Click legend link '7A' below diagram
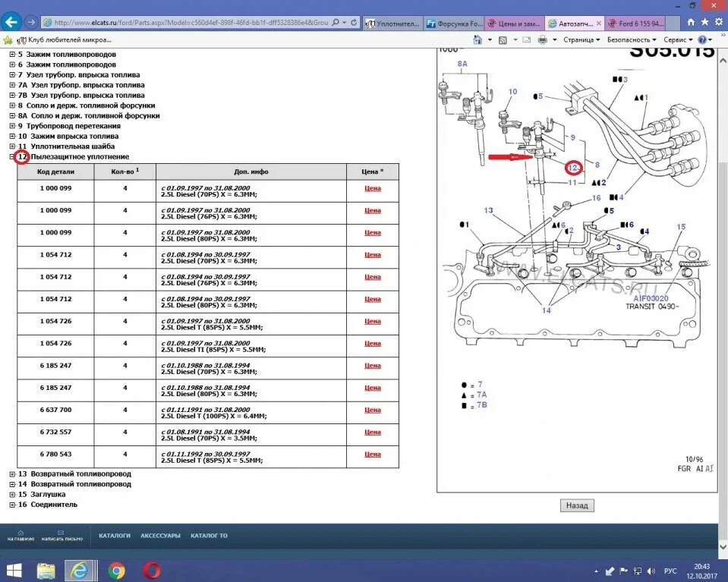This screenshot has height=582, width=728. click(x=481, y=395)
